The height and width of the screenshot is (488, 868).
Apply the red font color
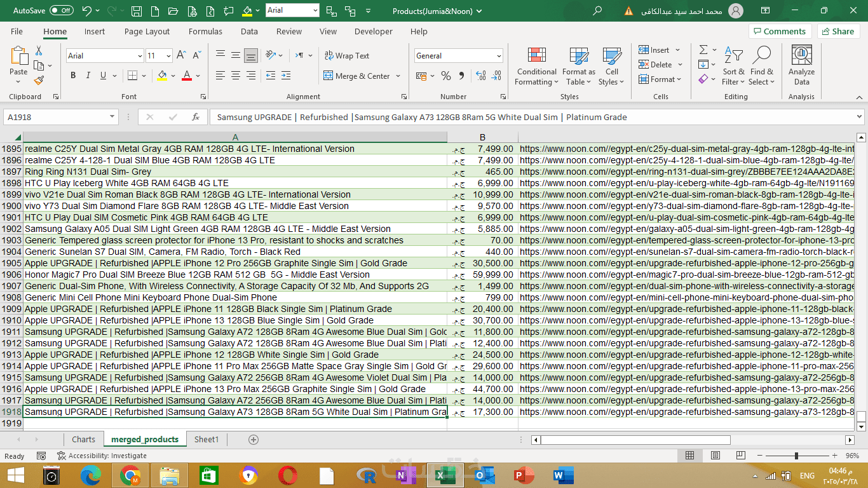(187, 76)
